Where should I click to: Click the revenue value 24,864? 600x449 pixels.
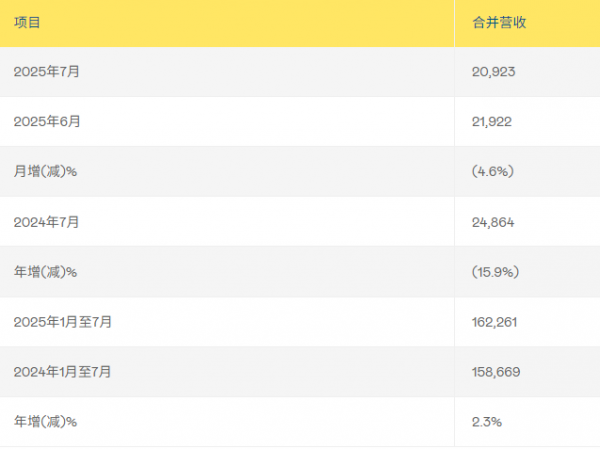point(493,222)
